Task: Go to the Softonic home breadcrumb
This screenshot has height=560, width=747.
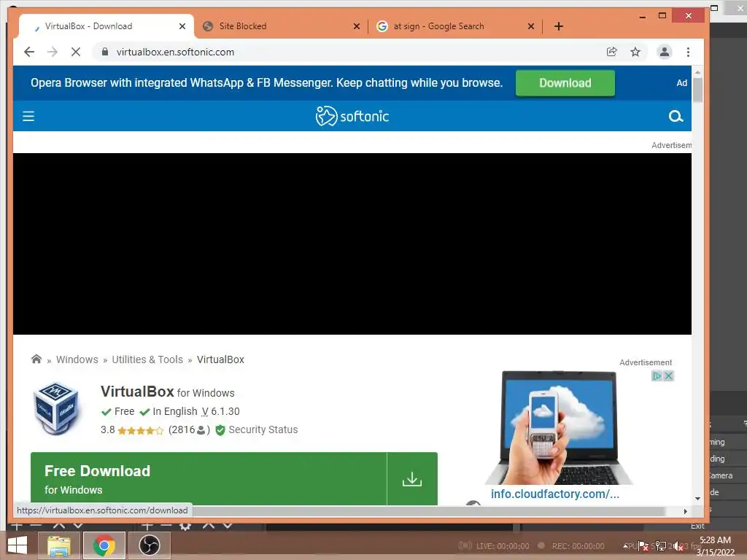Action: [x=36, y=359]
